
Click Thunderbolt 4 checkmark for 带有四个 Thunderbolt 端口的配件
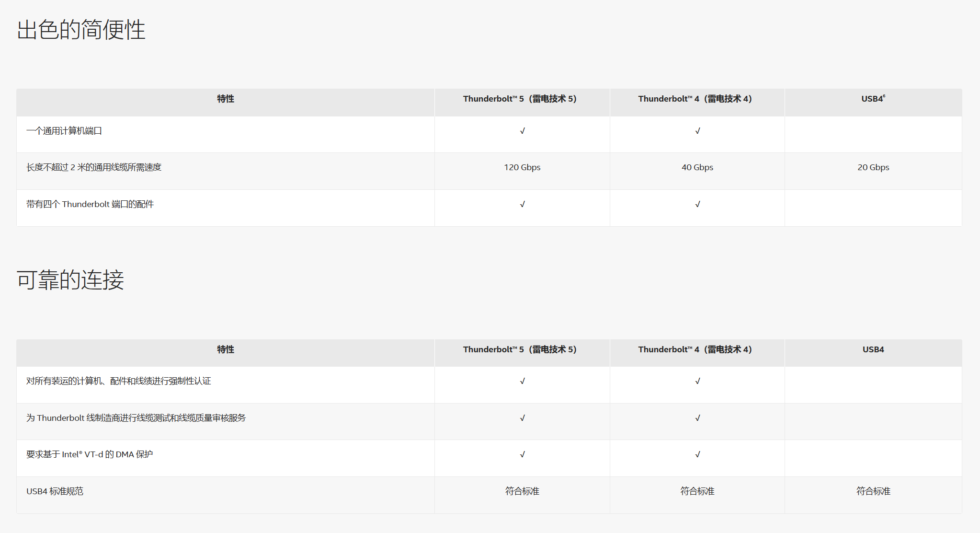697,204
